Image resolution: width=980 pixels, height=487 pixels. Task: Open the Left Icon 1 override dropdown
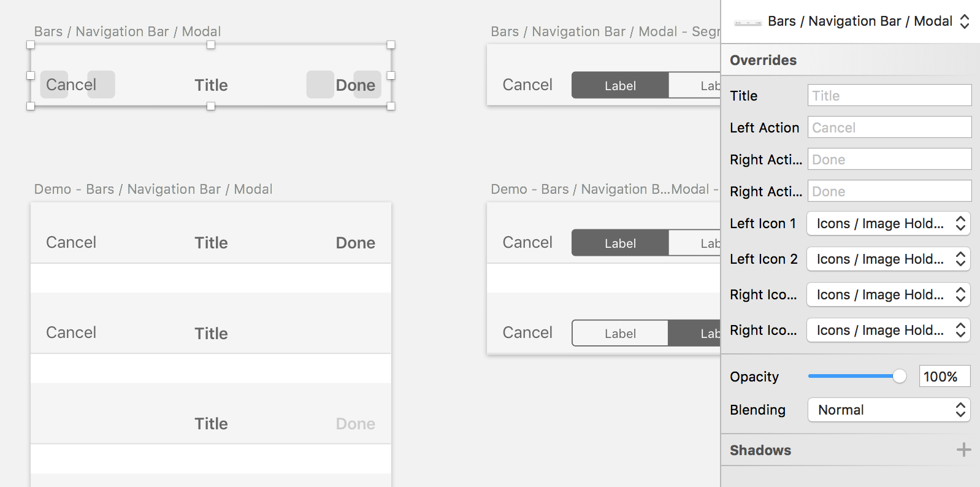889,223
